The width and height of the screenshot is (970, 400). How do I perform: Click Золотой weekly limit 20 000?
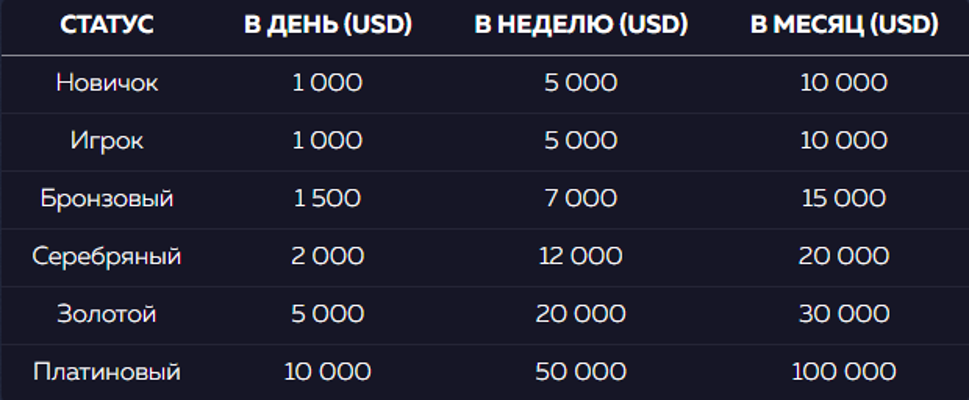coord(581,314)
